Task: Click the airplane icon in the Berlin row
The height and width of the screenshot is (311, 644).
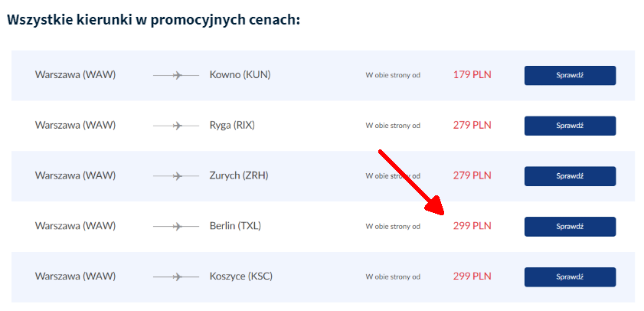Action: click(x=175, y=227)
